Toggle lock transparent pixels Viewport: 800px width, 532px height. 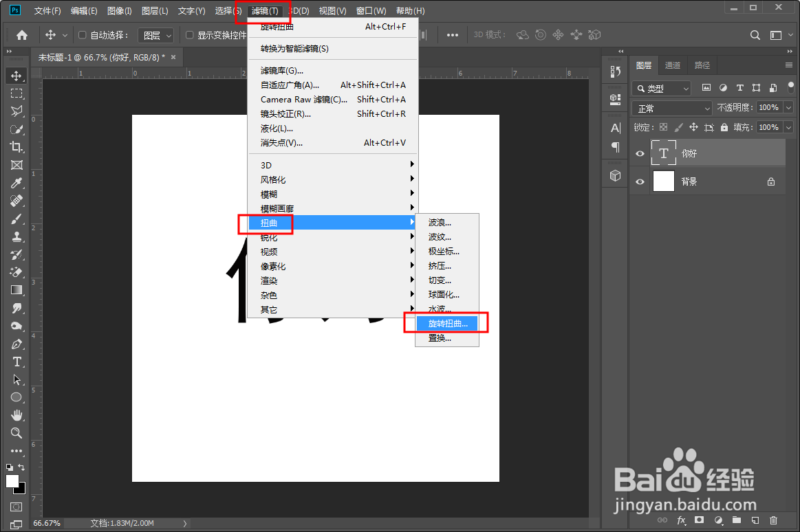[663, 127]
